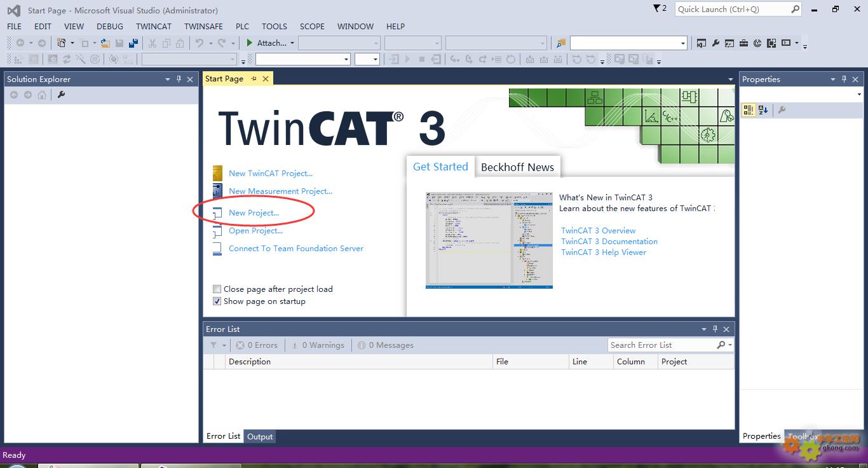The image size is (868, 468).
Task: Open Properties panel window options dropdown
Action: coord(833,79)
